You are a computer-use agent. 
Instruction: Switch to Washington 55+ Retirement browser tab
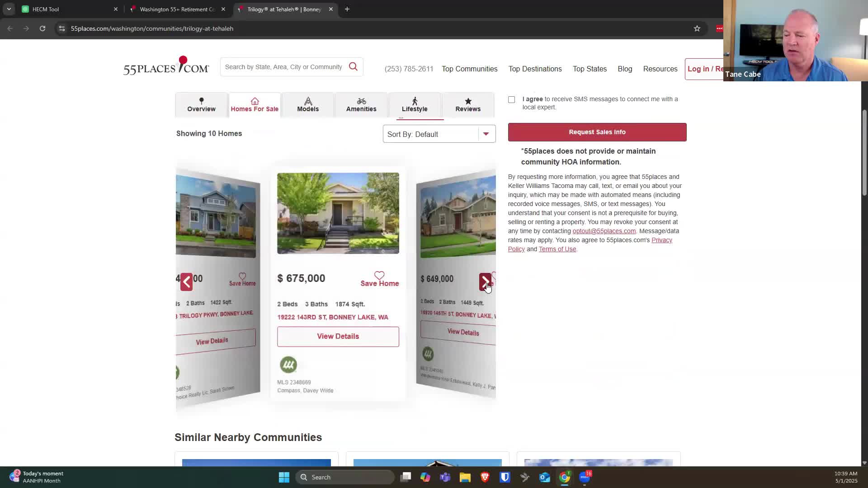pyautogui.click(x=177, y=9)
